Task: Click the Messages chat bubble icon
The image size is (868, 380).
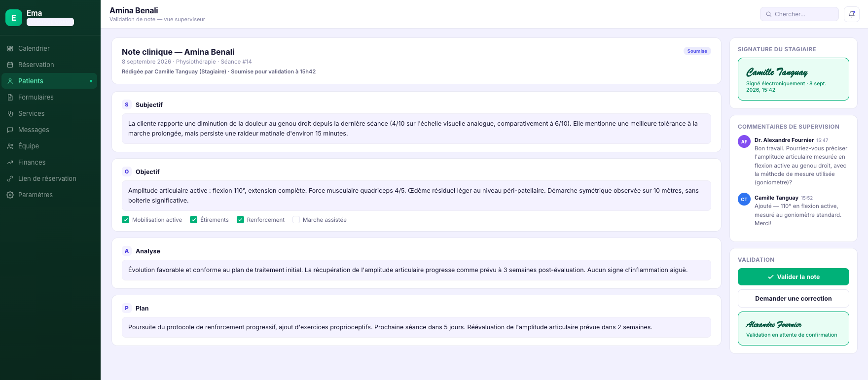Action: point(10,130)
